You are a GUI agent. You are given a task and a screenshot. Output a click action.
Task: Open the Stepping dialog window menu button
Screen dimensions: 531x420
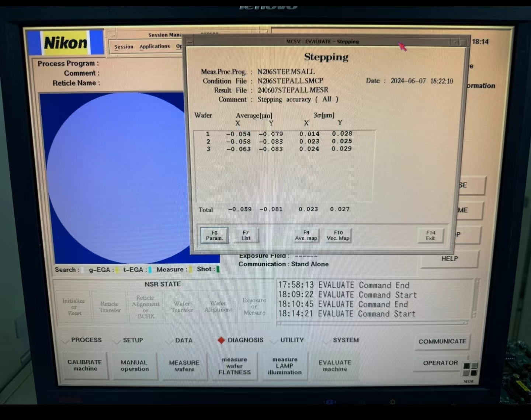(x=190, y=42)
